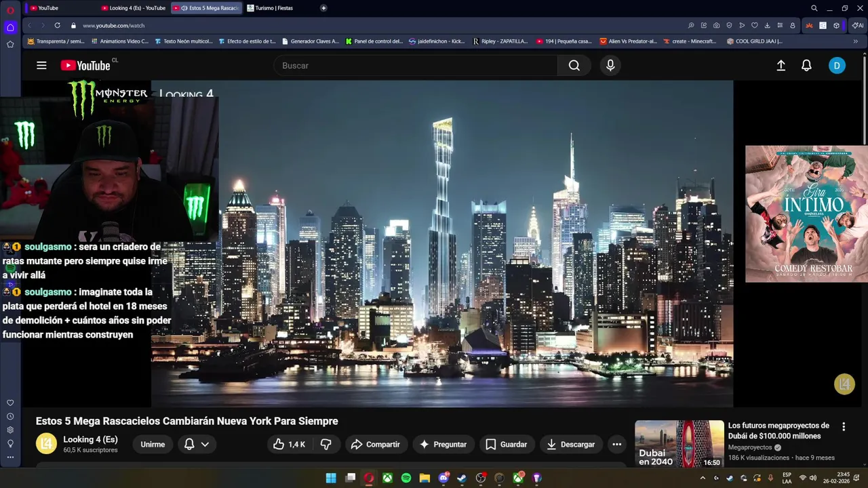Switch to the 'Turismo | Fiestas' tab
This screenshot has height=488, width=868.
pyautogui.click(x=278, y=8)
